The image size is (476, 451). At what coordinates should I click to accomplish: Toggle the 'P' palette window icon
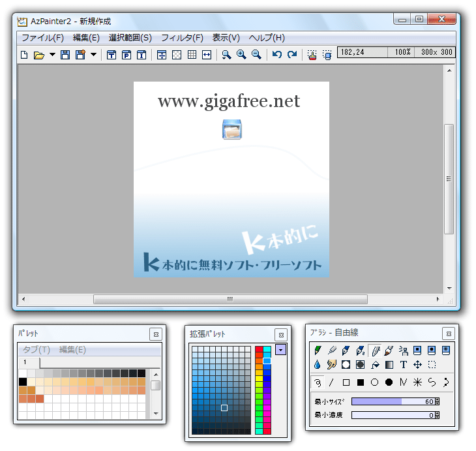tap(126, 55)
